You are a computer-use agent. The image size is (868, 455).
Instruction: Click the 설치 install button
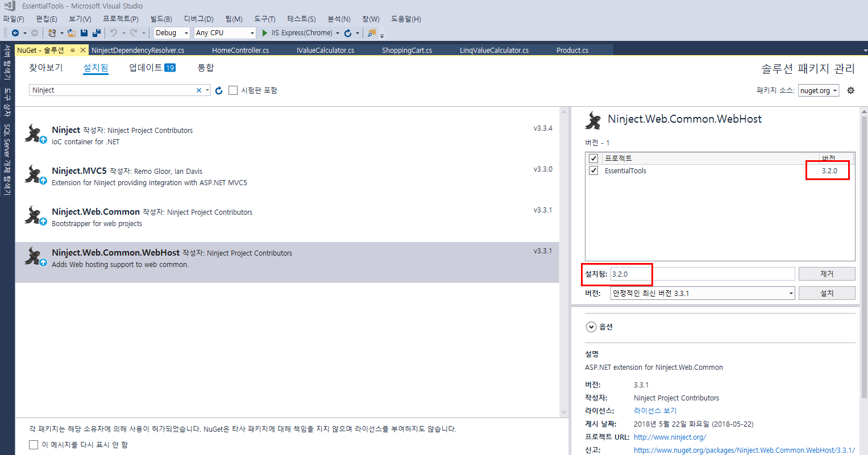[x=827, y=293]
